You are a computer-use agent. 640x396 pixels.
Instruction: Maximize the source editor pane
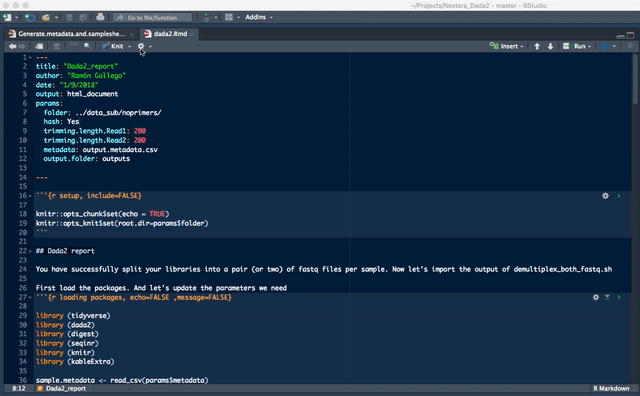pos(631,36)
